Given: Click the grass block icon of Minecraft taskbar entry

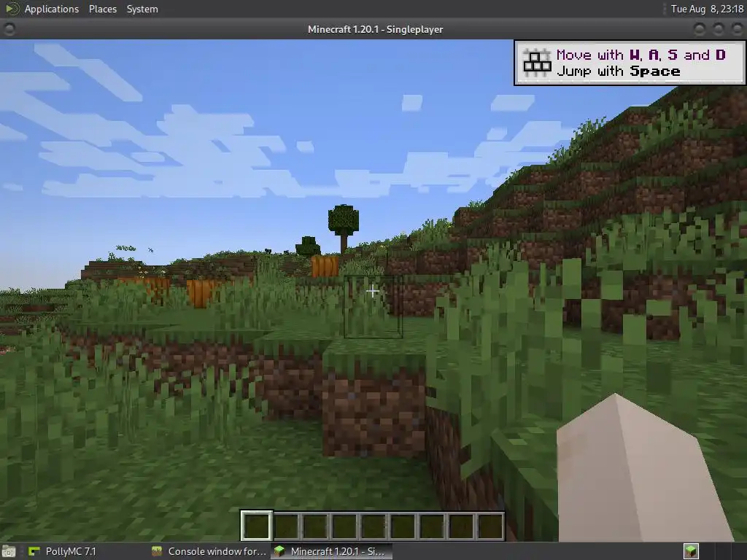Looking at the screenshot, I should point(279,551).
